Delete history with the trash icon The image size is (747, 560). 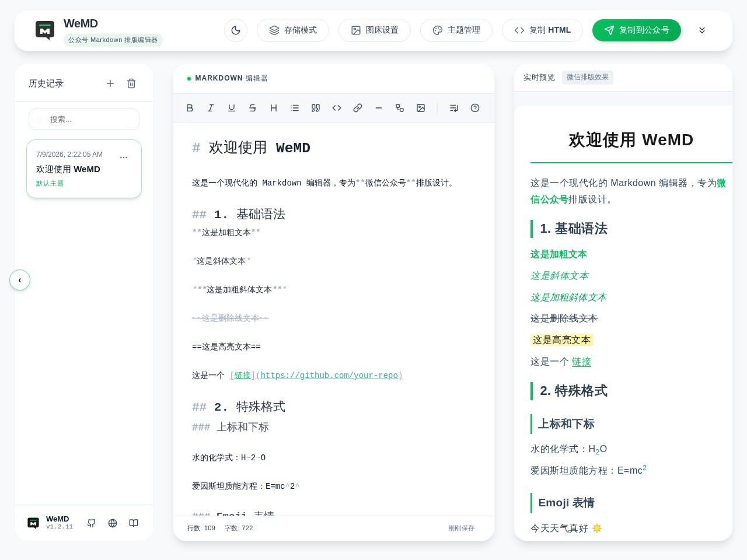[x=131, y=83]
